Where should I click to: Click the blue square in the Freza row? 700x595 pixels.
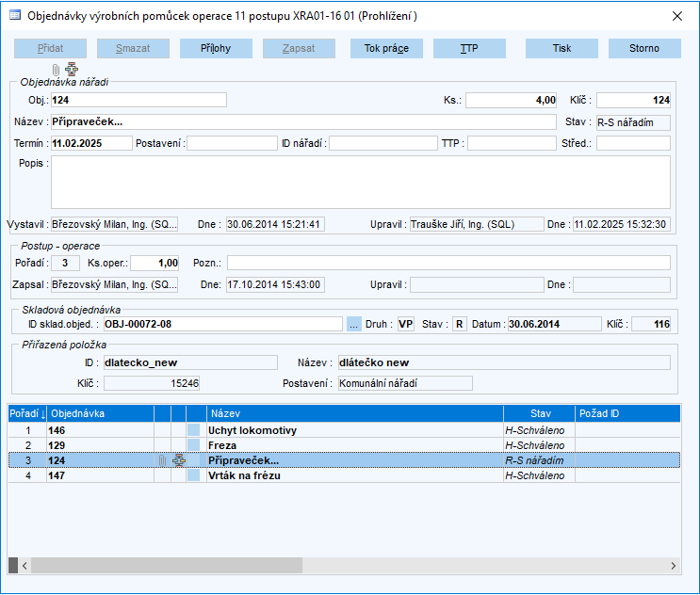(194, 445)
